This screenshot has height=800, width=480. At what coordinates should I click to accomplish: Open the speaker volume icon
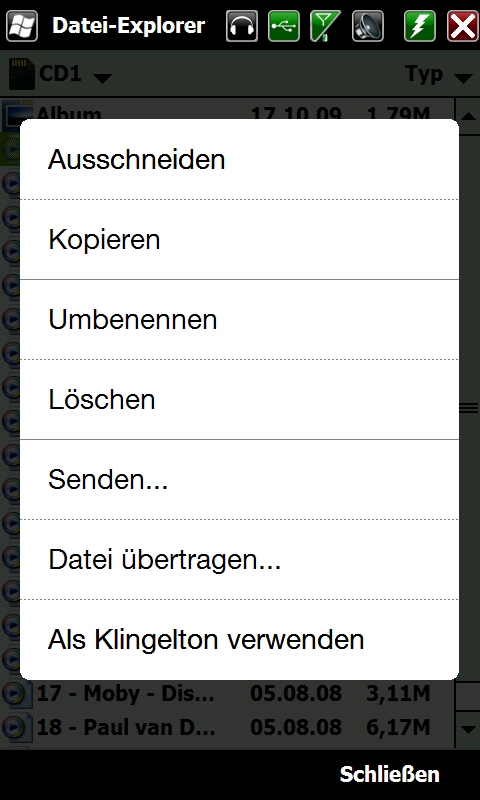coord(368,26)
